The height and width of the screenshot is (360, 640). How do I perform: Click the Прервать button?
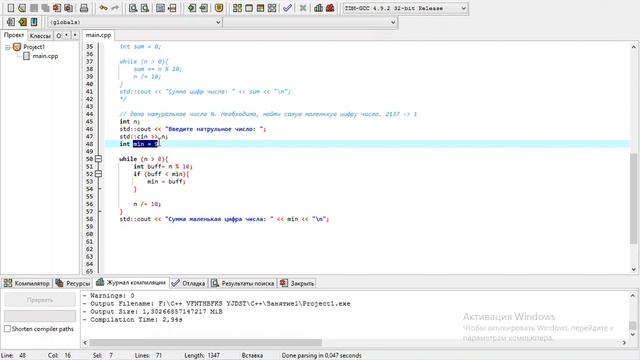pos(40,300)
